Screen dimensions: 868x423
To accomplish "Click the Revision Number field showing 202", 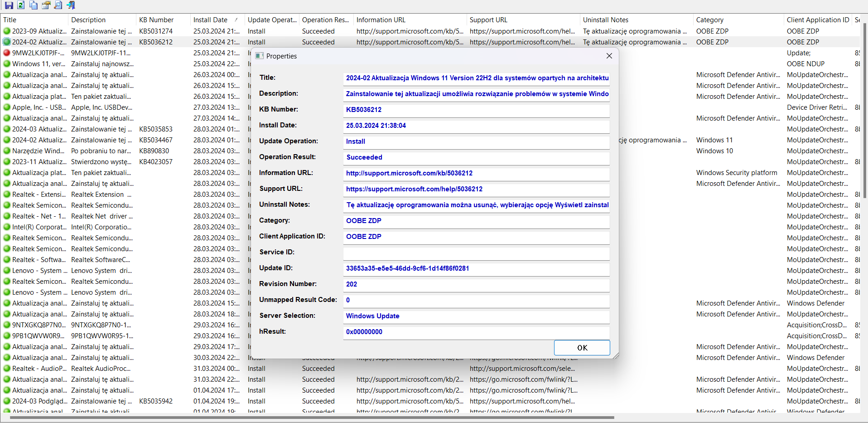I will pos(477,284).
